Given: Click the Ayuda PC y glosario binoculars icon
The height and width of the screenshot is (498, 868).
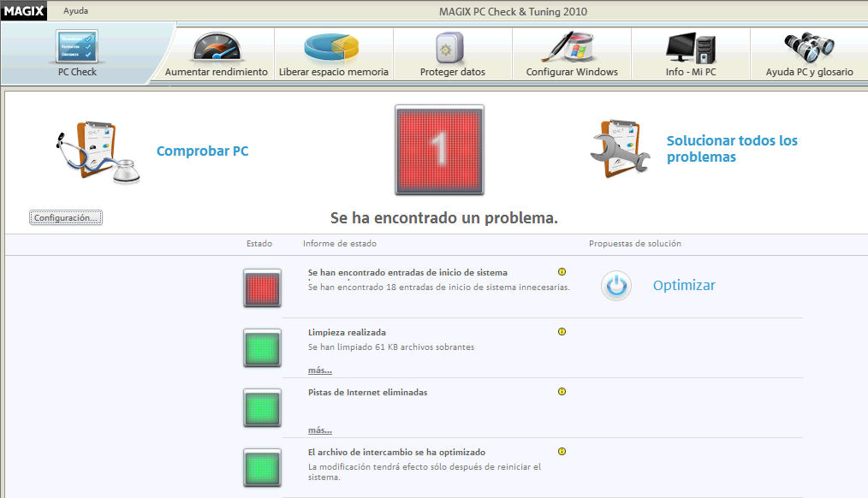Looking at the screenshot, I should click(809, 46).
